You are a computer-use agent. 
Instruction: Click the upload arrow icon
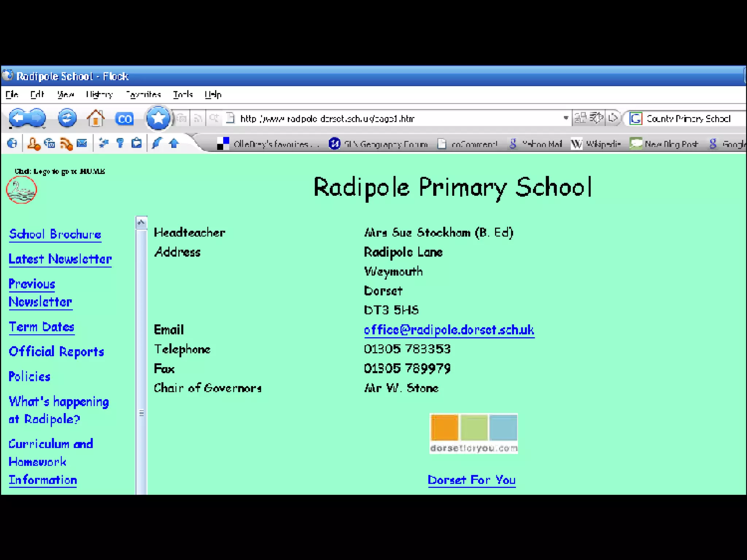coord(174,143)
